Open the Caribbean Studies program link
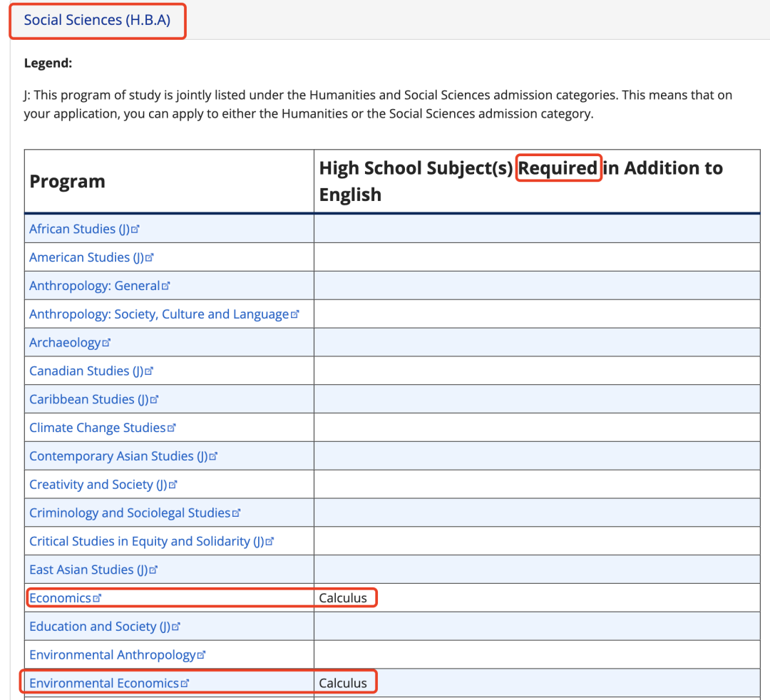Viewport: 770px width, 700px height. tap(88, 399)
